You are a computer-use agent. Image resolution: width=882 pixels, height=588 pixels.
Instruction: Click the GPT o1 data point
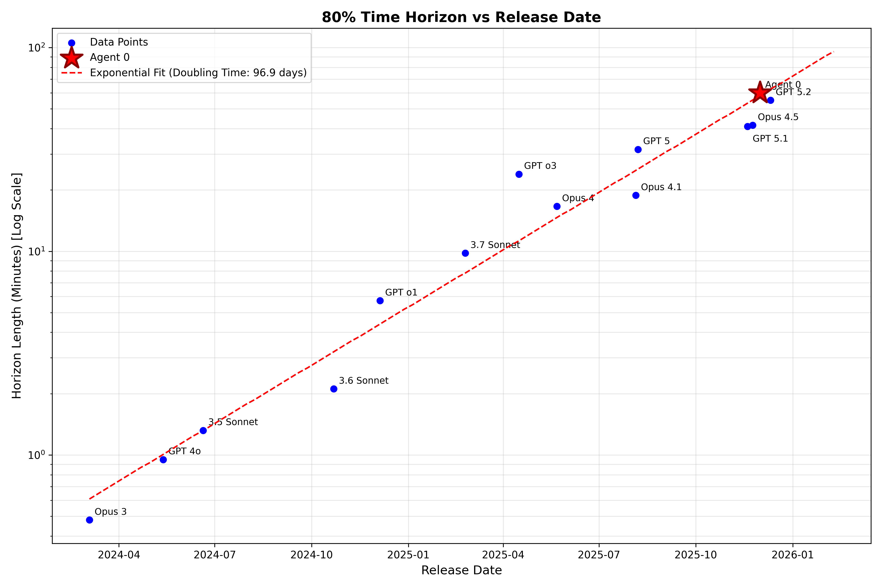coord(380,301)
